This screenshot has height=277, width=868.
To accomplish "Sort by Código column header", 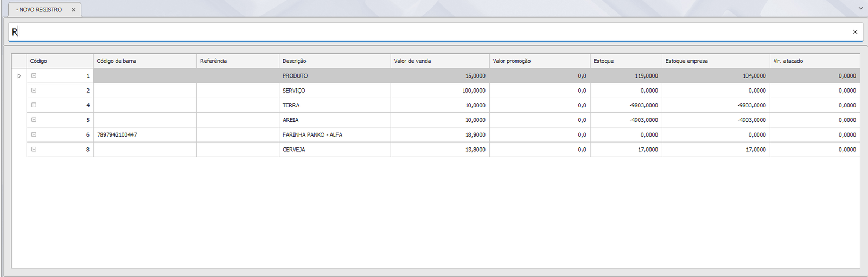I will coord(60,61).
